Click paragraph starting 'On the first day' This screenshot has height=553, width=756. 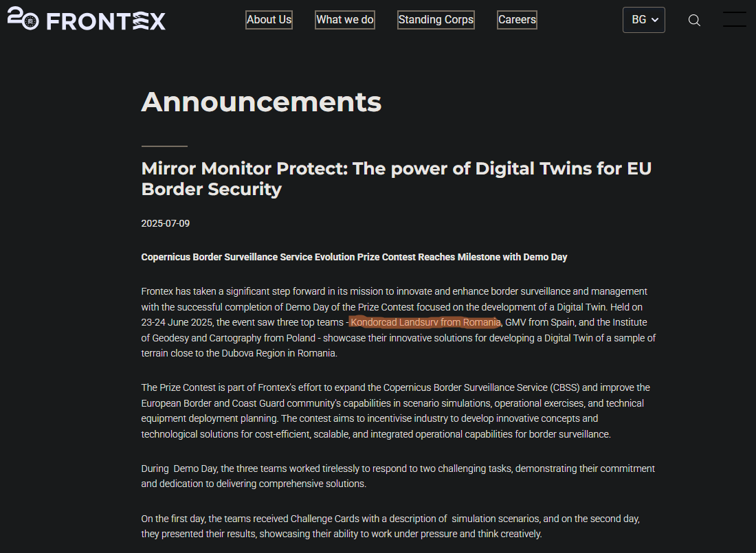(x=390, y=526)
